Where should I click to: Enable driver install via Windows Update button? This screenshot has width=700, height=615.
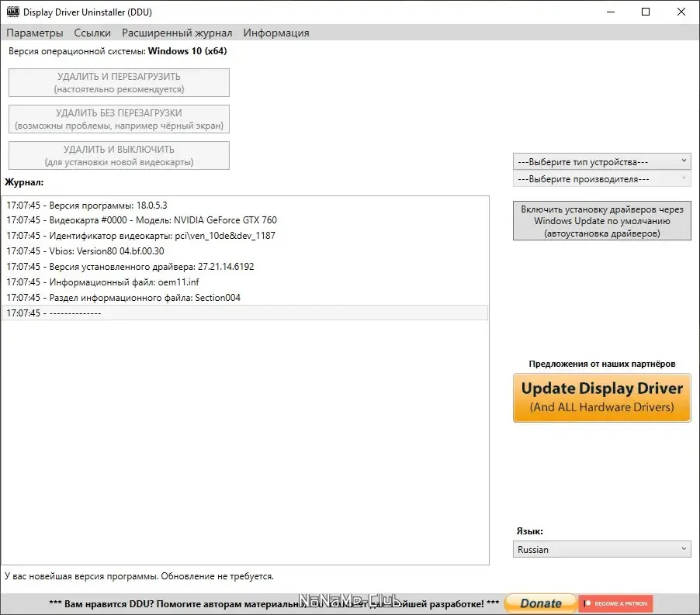[x=601, y=221]
